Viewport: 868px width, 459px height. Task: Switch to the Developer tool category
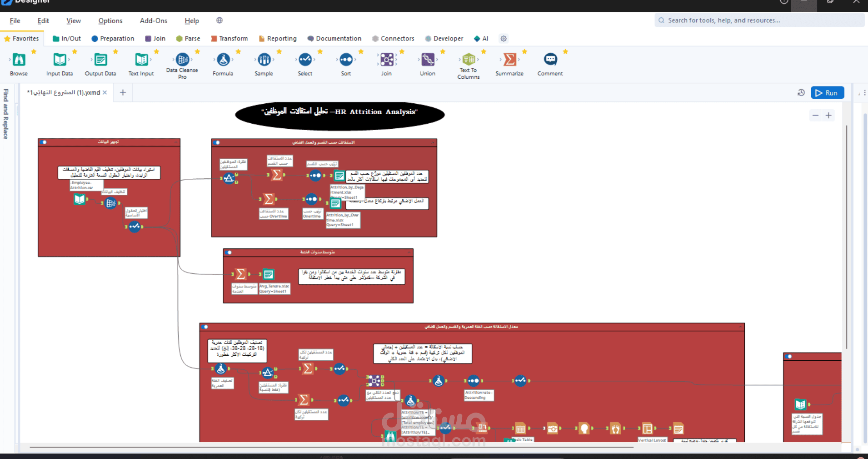coord(444,39)
